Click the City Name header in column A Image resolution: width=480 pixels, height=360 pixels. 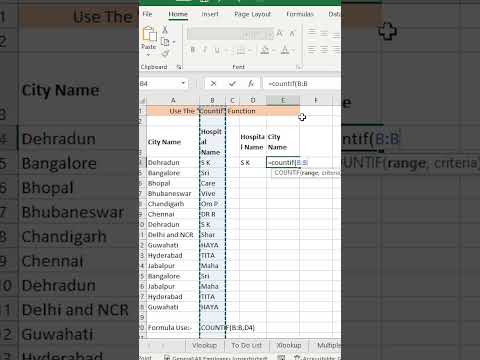click(173, 142)
